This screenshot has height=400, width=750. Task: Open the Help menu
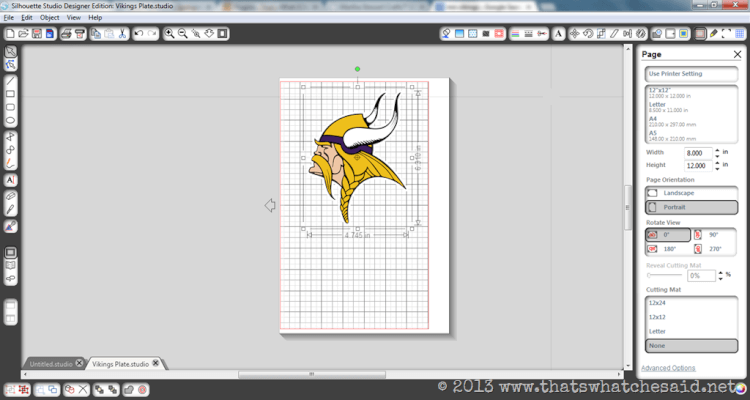(95, 18)
